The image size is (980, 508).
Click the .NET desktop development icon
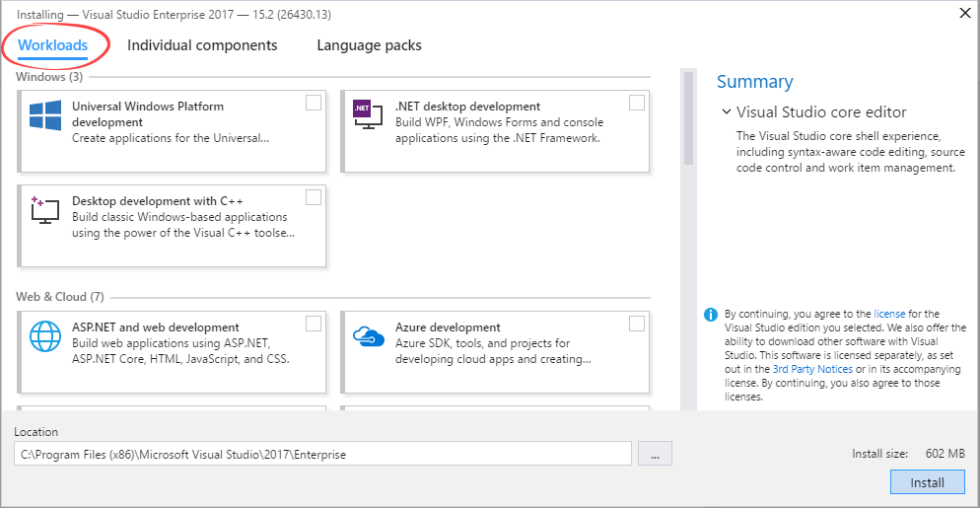(x=368, y=114)
